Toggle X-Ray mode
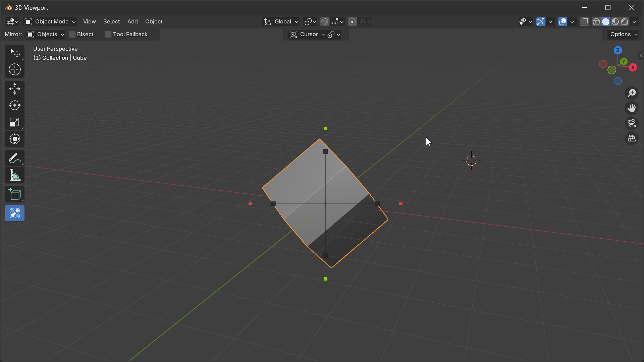The width and height of the screenshot is (644, 362). click(x=584, y=21)
